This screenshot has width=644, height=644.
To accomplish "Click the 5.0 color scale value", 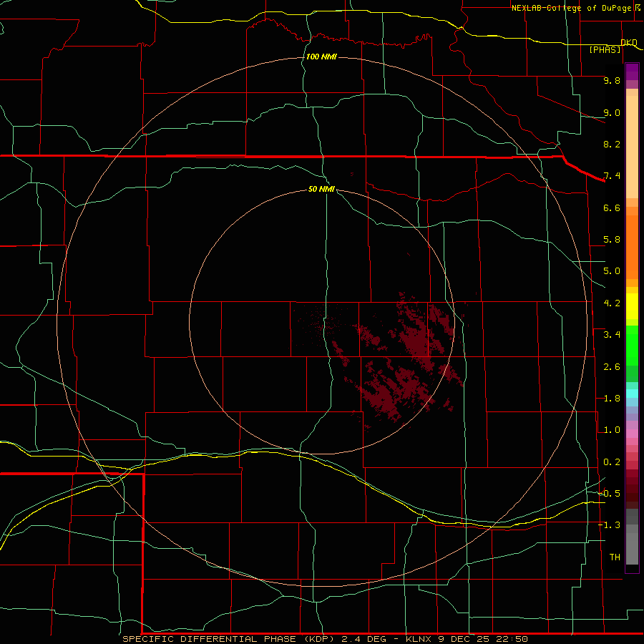I will coord(612,271).
